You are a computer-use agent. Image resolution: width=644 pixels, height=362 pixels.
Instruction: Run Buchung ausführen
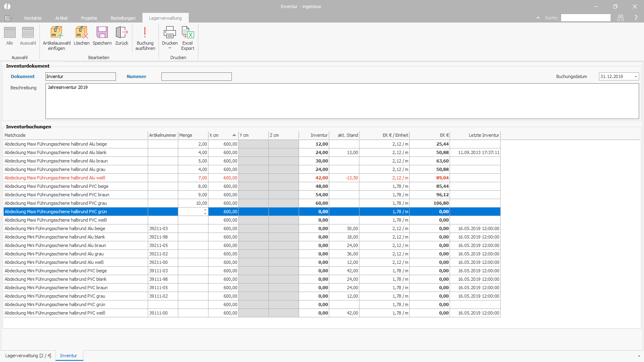point(145,38)
